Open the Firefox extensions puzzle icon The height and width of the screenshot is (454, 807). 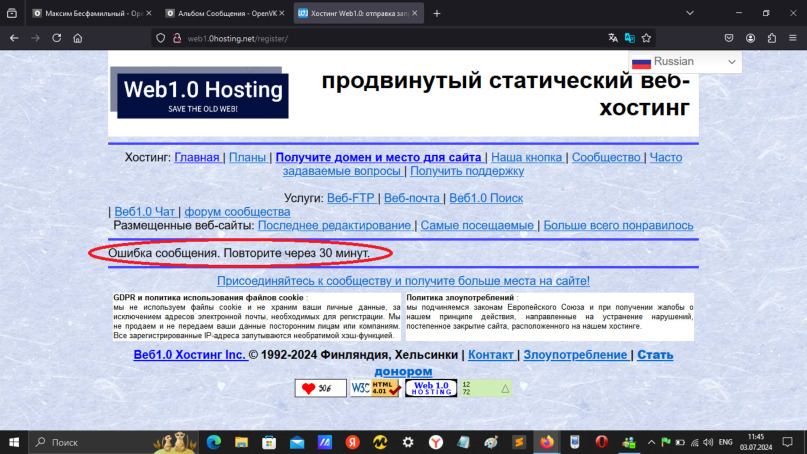772,38
